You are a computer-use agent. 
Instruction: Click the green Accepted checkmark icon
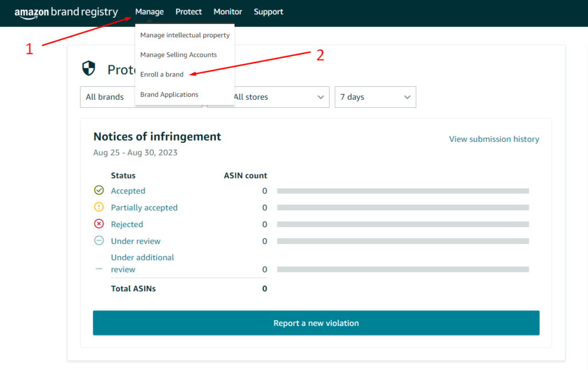coord(99,190)
